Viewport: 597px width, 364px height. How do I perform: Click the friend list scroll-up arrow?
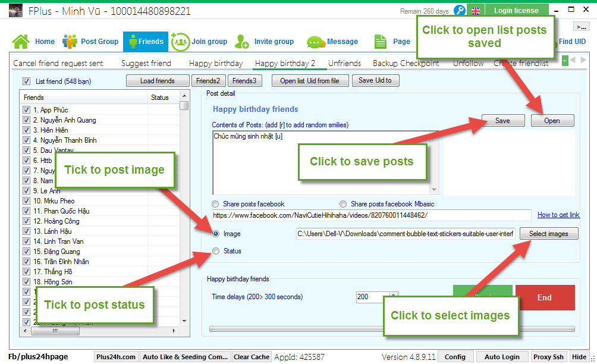[184, 96]
